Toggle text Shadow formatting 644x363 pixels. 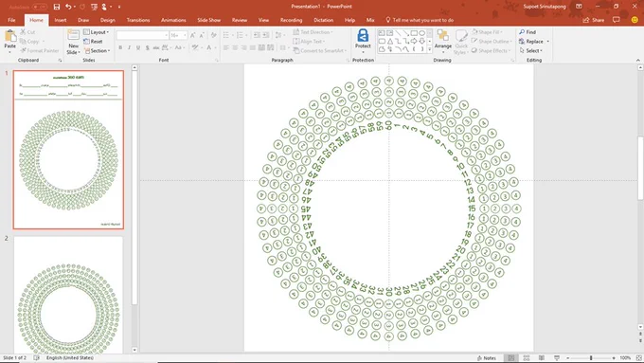point(147,47)
